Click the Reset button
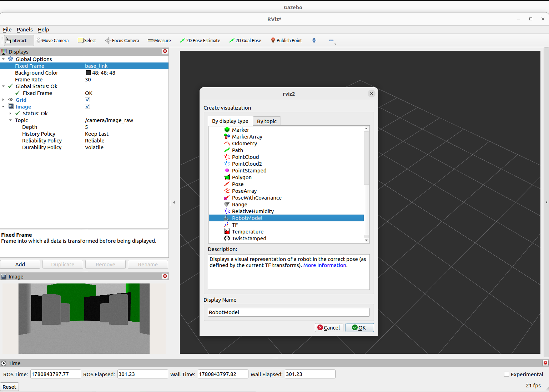 coord(9,387)
